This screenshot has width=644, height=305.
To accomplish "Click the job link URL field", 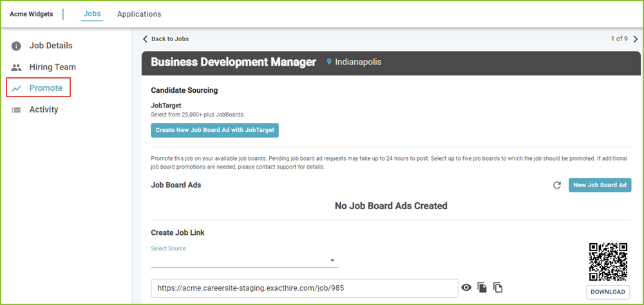I will (305, 288).
